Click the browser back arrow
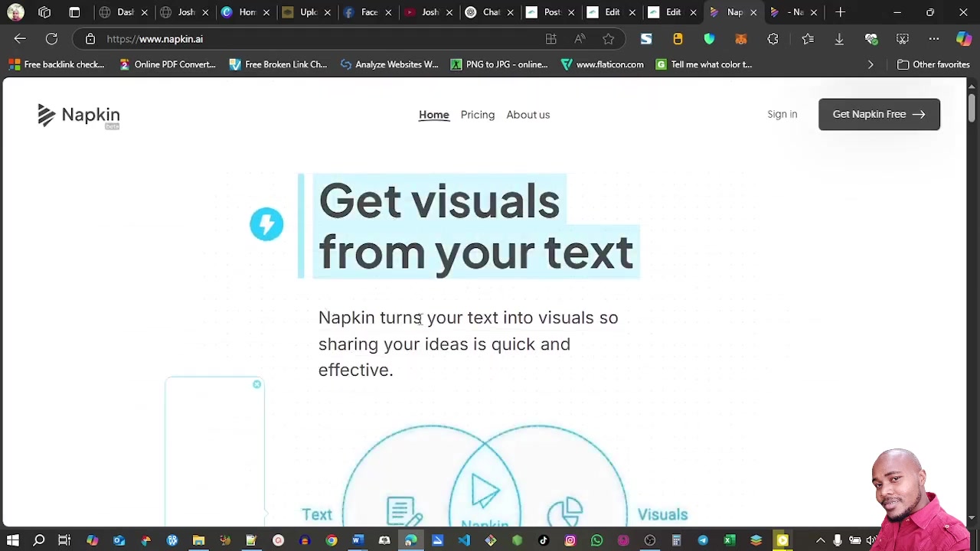Viewport: 980px width, 551px height. [20, 39]
